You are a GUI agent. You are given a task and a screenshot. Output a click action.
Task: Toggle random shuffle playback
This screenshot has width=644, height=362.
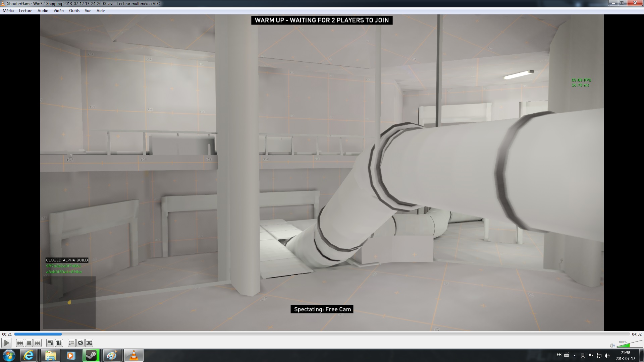point(89,343)
